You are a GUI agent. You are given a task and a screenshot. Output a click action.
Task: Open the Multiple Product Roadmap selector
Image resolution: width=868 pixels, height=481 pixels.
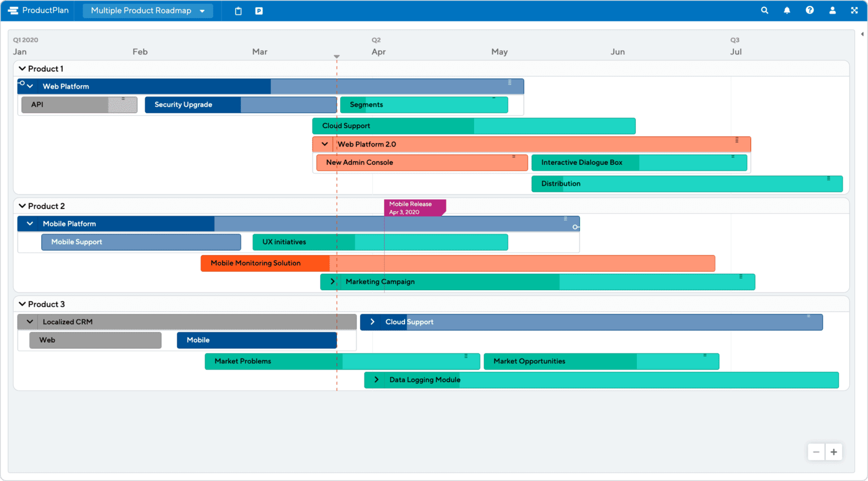coord(147,10)
